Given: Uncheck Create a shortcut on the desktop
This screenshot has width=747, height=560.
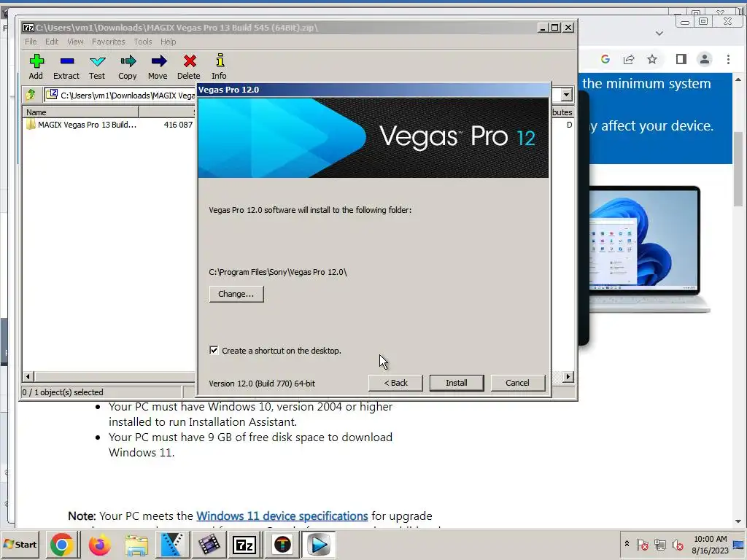Looking at the screenshot, I should 214,351.
